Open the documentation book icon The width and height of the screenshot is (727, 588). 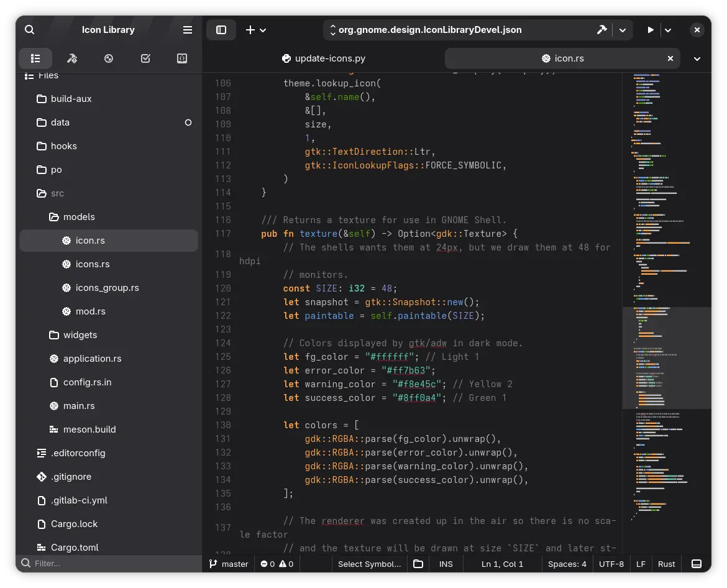181,58
